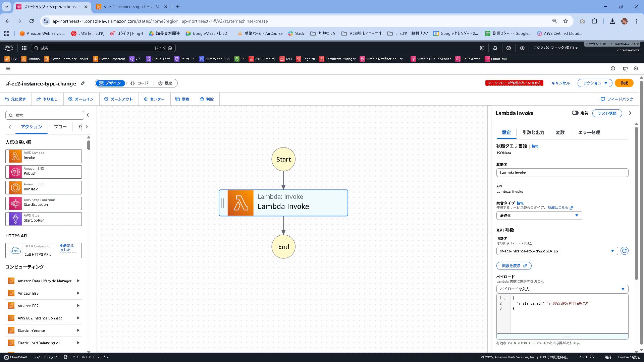Open the AWS services grid menu
Viewport: 644px width, 362px height.
[24, 48]
